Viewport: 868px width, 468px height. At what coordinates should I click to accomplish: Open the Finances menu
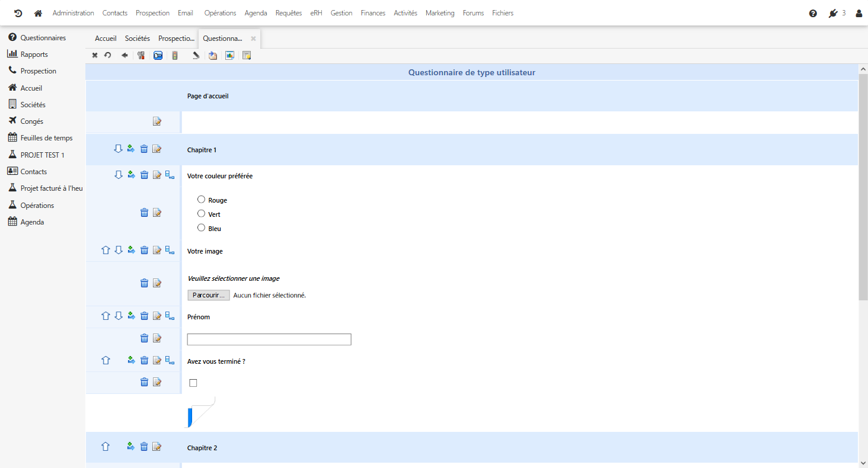373,13
